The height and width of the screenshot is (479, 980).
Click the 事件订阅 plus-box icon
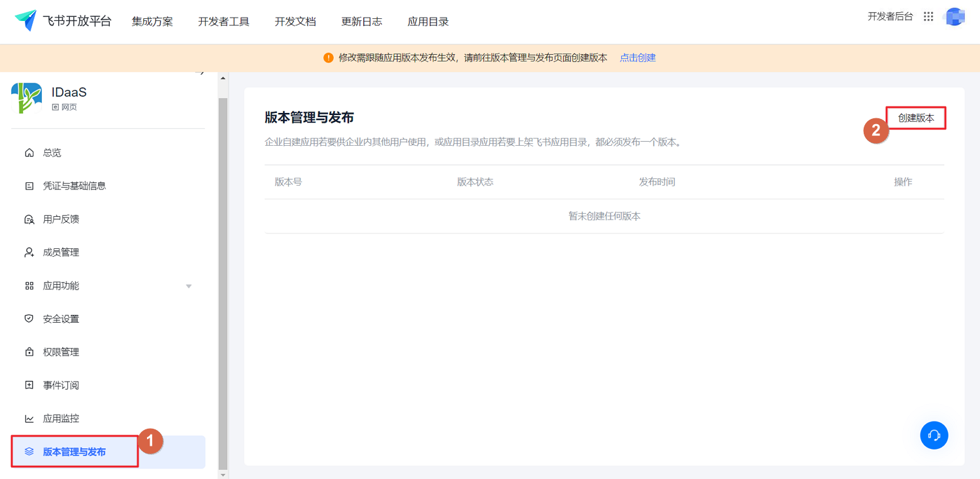tap(29, 386)
